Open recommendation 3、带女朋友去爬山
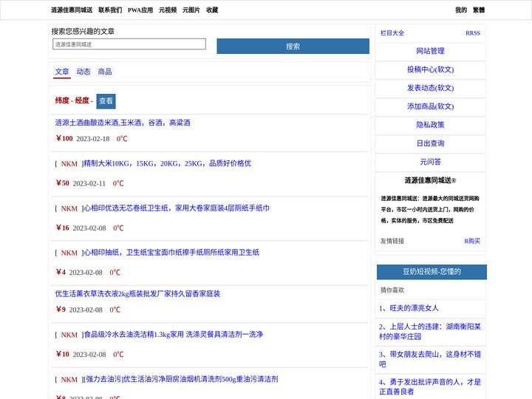This screenshot has height=399, width=532. point(430,359)
